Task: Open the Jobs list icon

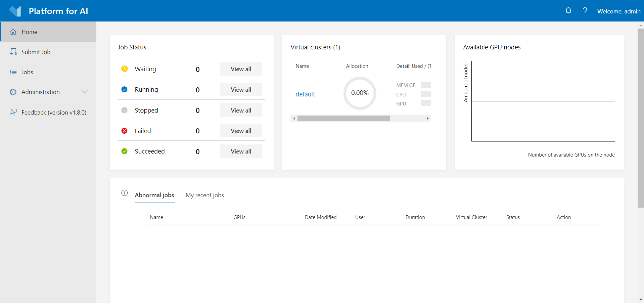Action: pyautogui.click(x=13, y=72)
